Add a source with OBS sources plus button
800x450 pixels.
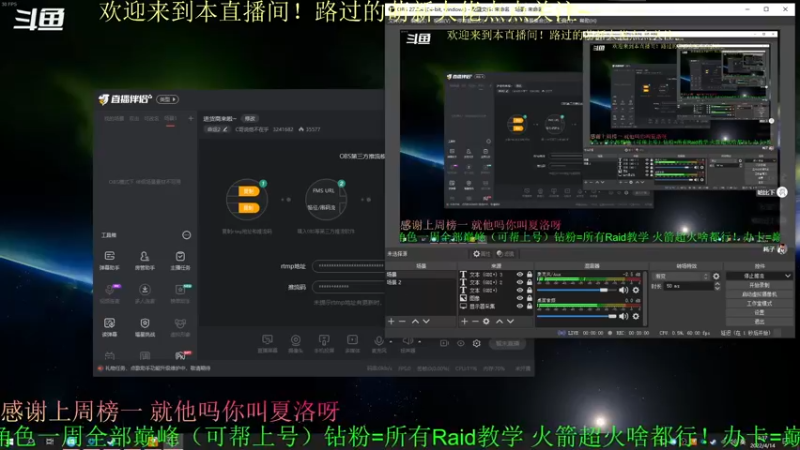(464, 321)
